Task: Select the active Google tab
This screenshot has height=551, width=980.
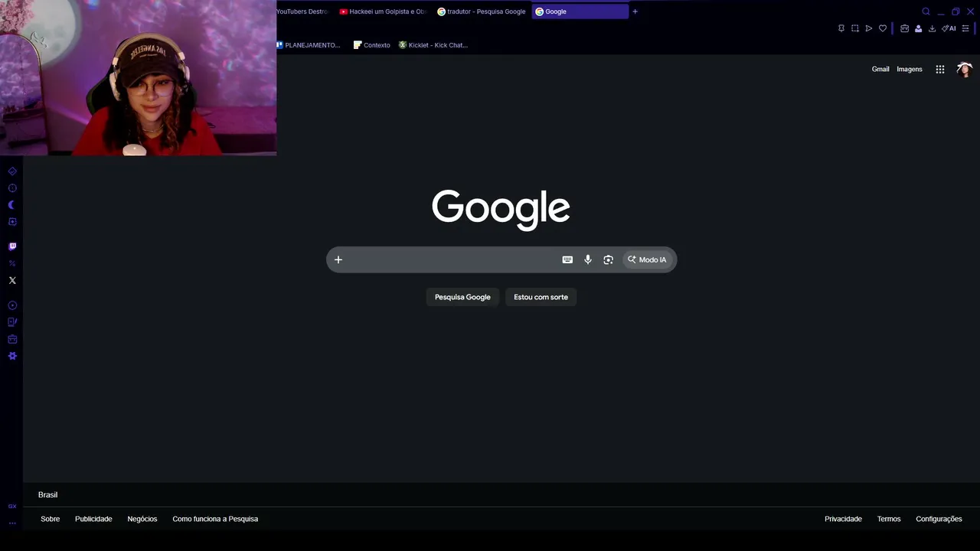Action: [580, 11]
